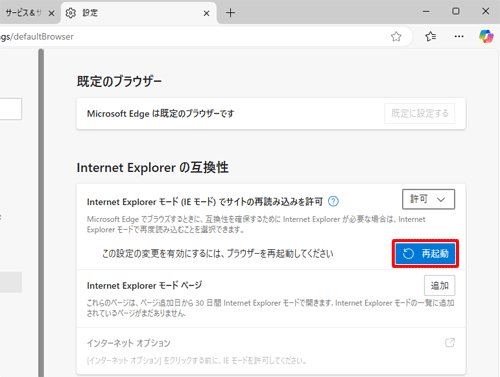The width and height of the screenshot is (500, 377).
Task: Click the Internet Explorer の互換性 heading
Action: (x=153, y=167)
